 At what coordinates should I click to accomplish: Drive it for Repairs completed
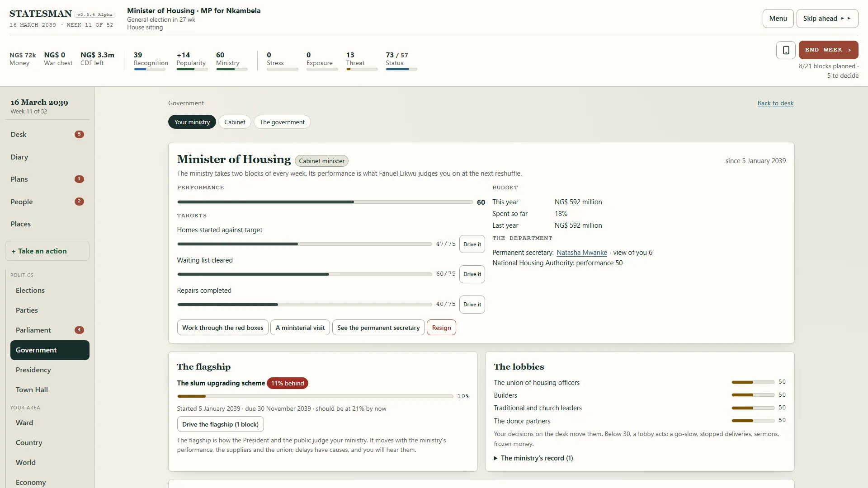coord(472,305)
